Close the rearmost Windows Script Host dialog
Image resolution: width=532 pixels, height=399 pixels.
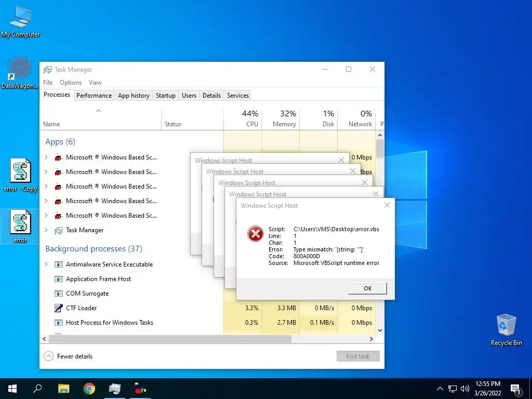pyautogui.click(x=341, y=160)
